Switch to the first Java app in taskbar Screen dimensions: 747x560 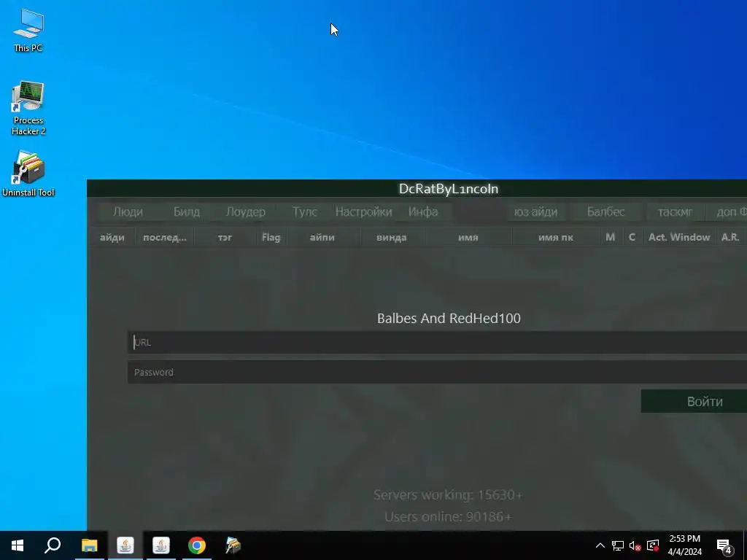pyautogui.click(x=125, y=545)
